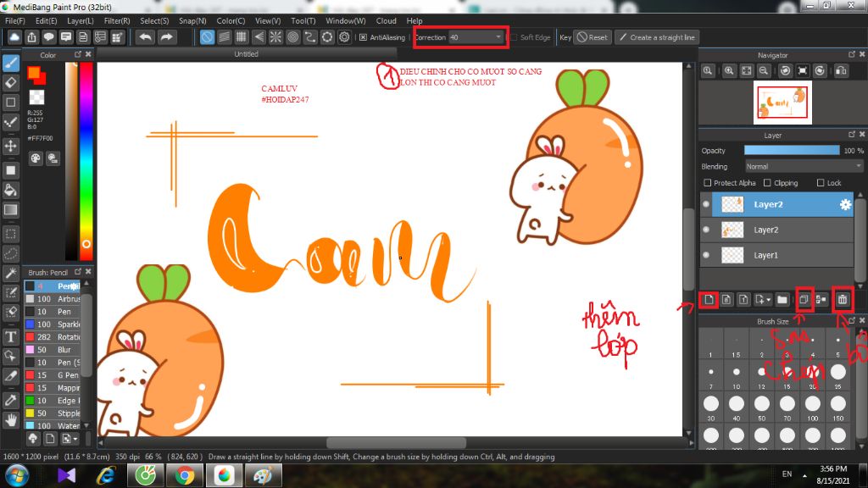
Task: Enable the layer Lock checkbox
Action: [x=821, y=183]
